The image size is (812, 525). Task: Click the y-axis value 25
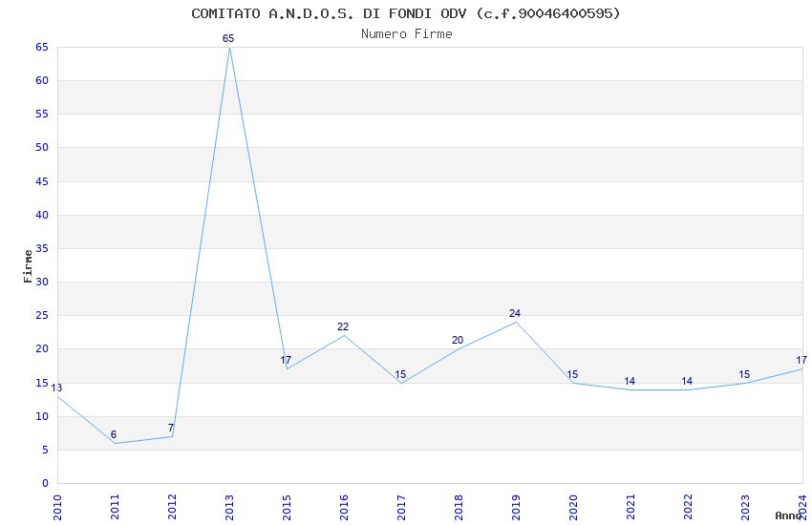point(42,315)
